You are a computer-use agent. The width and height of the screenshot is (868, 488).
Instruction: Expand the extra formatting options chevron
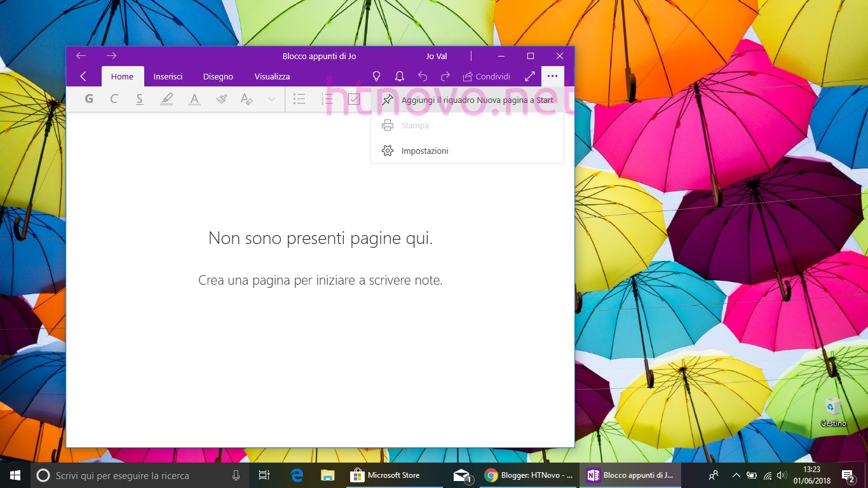[x=271, y=99]
